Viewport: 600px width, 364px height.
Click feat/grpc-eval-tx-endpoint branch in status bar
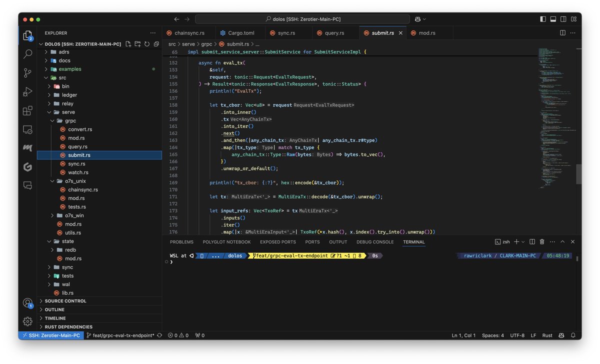click(120, 335)
